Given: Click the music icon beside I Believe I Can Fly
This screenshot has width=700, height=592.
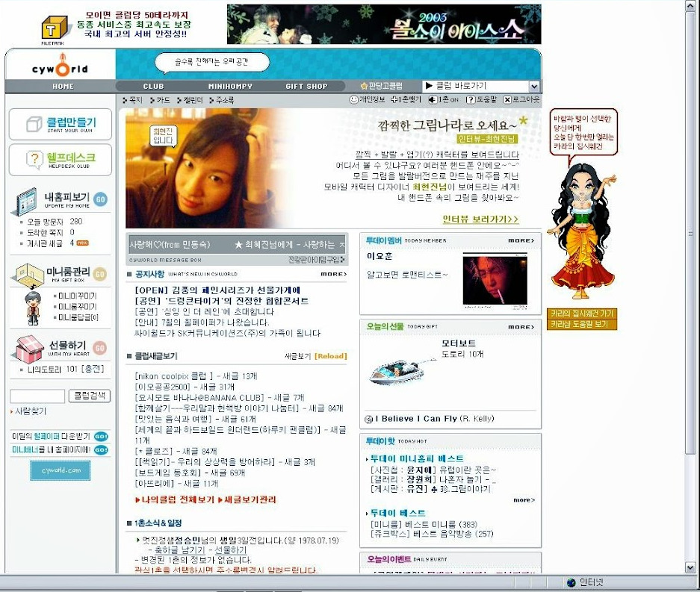Looking at the screenshot, I should [369, 419].
